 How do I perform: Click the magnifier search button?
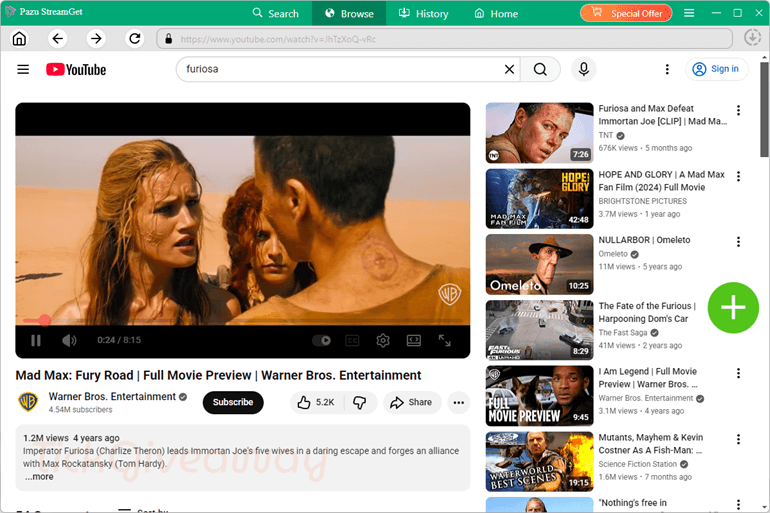click(540, 69)
